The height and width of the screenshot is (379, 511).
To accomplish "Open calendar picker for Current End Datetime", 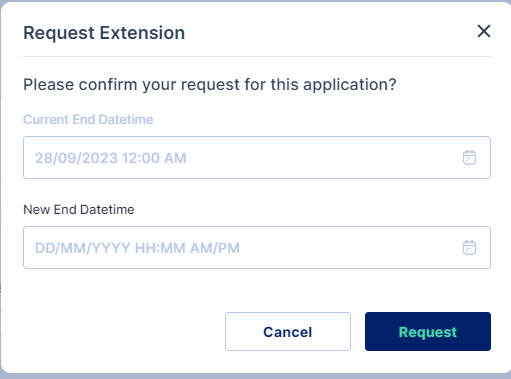I will [469, 157].
